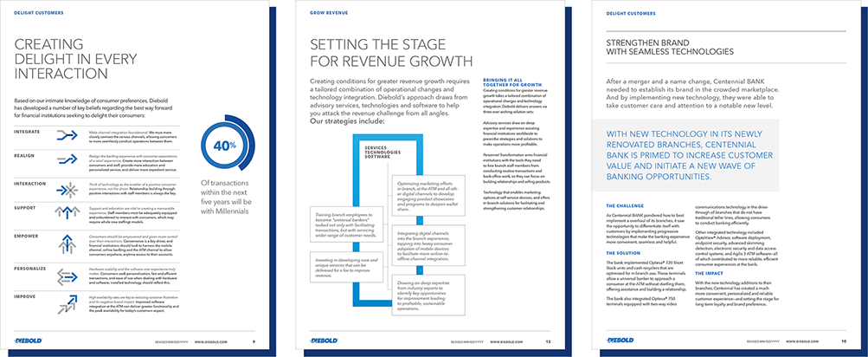Click page number 9 in footer
868x357 pixels.
pos(253,342)
